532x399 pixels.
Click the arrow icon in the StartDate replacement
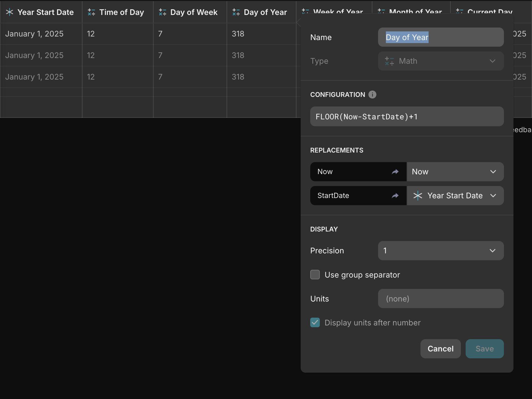[x=395, y=196]
